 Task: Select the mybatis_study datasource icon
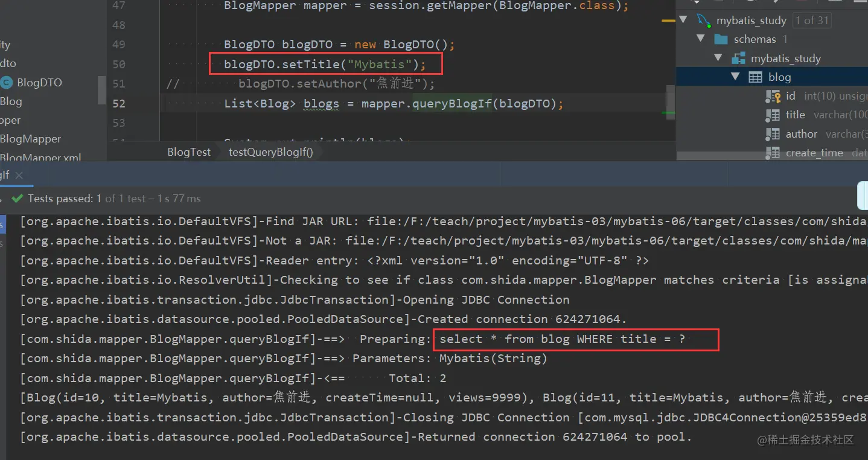pyautogui.click(x=704, y=20)
